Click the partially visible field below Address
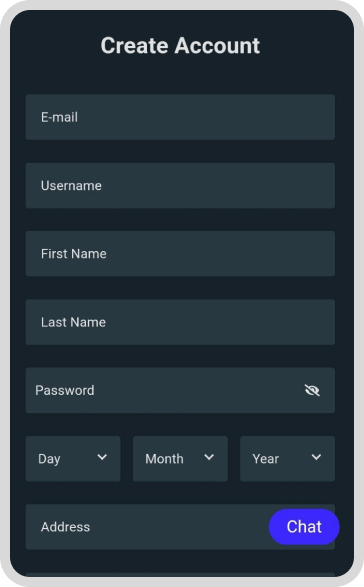 pyautogui.click(x=180, y=575)
